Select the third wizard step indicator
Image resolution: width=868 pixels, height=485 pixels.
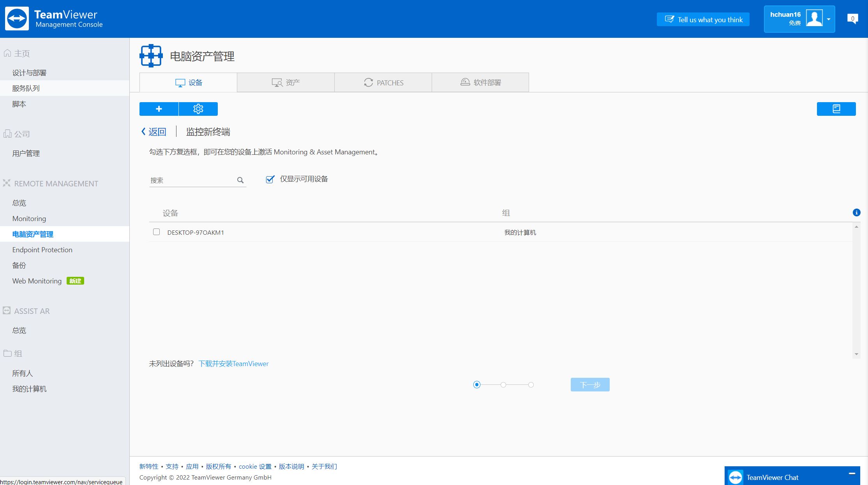pyautogui.click(x=531, y=385)
